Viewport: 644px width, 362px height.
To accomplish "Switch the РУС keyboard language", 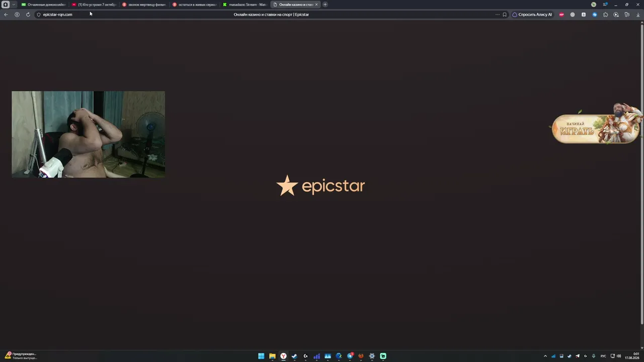I will tap(603, 356).
